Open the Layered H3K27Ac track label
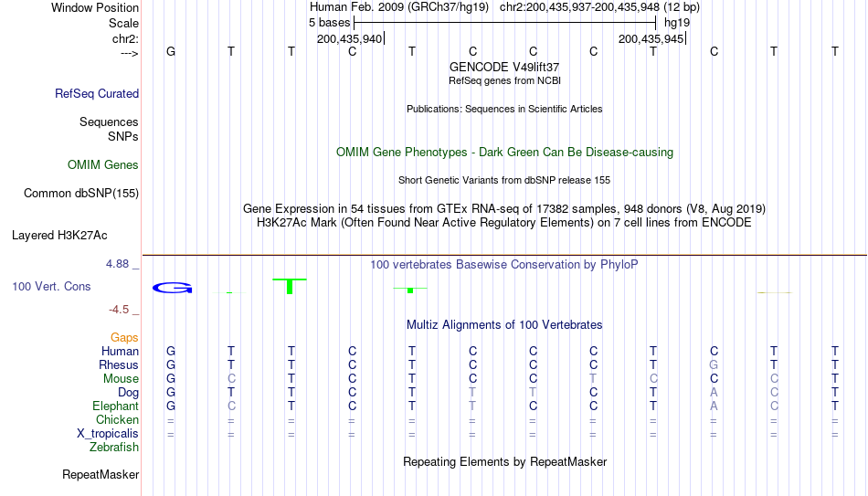The image size is (868, 496). tap(59, 236)
